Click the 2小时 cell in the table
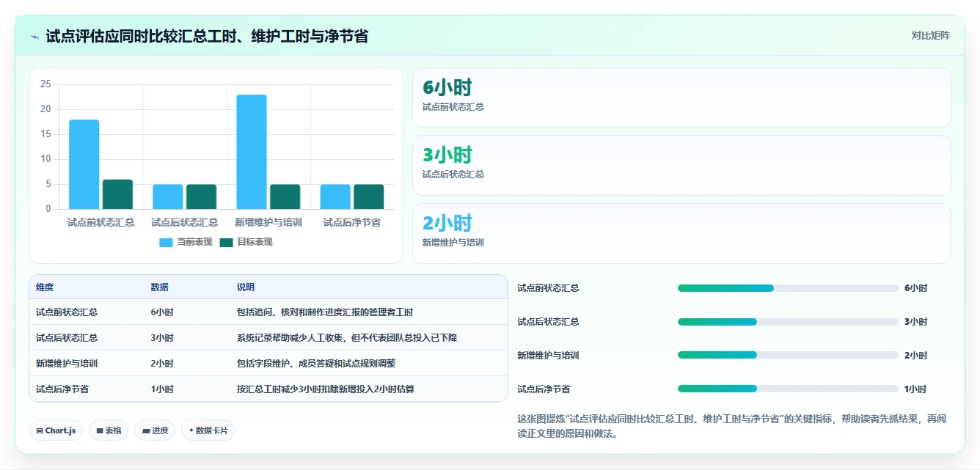Viewport: 980px width, 470px height. pos(162,364)
